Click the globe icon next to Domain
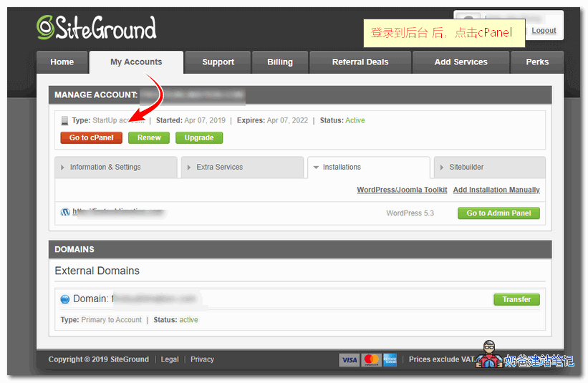Viewport: 588px width, 383px height. point(64,299)
